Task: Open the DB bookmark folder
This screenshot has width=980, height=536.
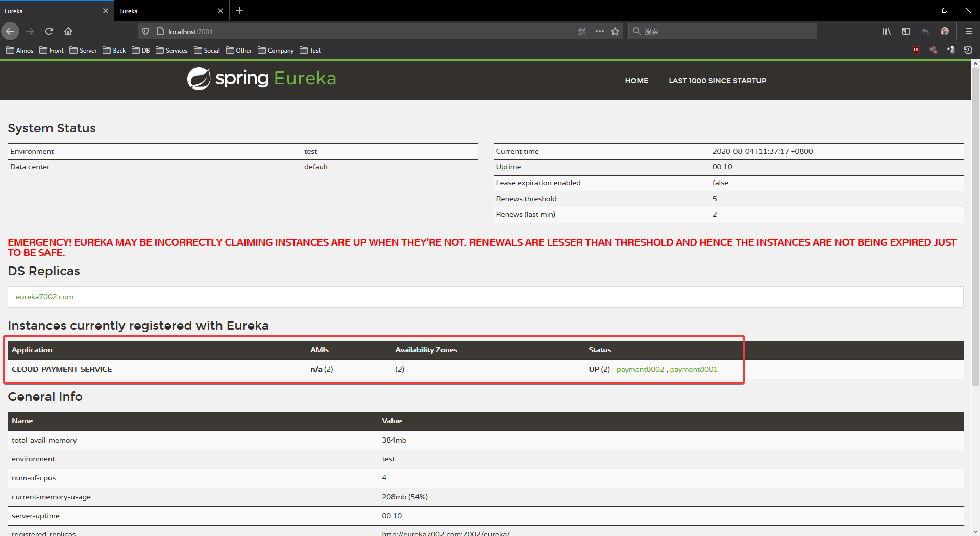Action: click(x=141, y=50)
